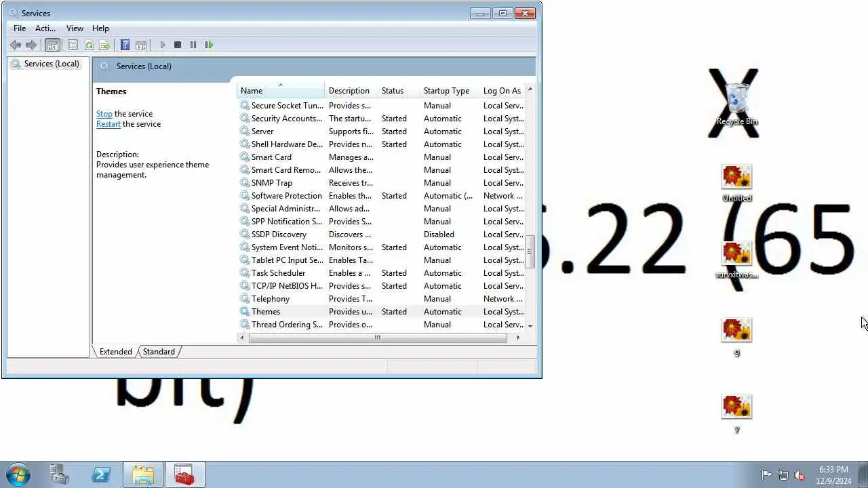Screen dimensions: 868x488
Task: Sort by the Log On As column header
Action: click(x=502, y=91)
